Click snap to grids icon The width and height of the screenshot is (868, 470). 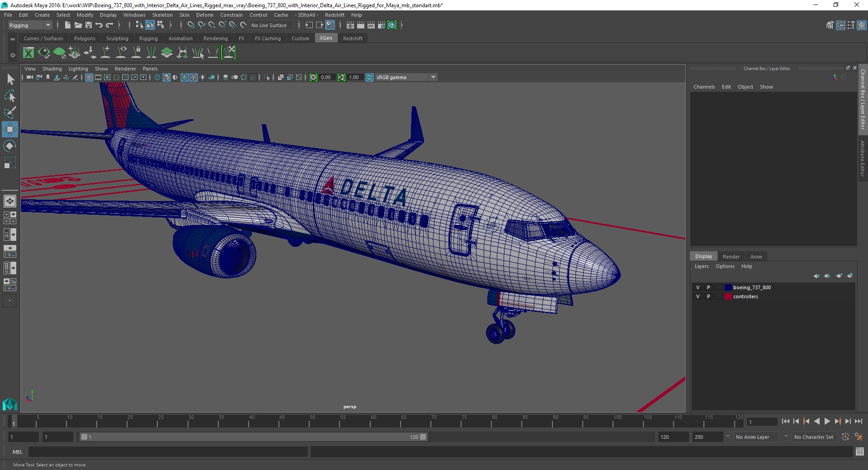[x=191, y=25]
